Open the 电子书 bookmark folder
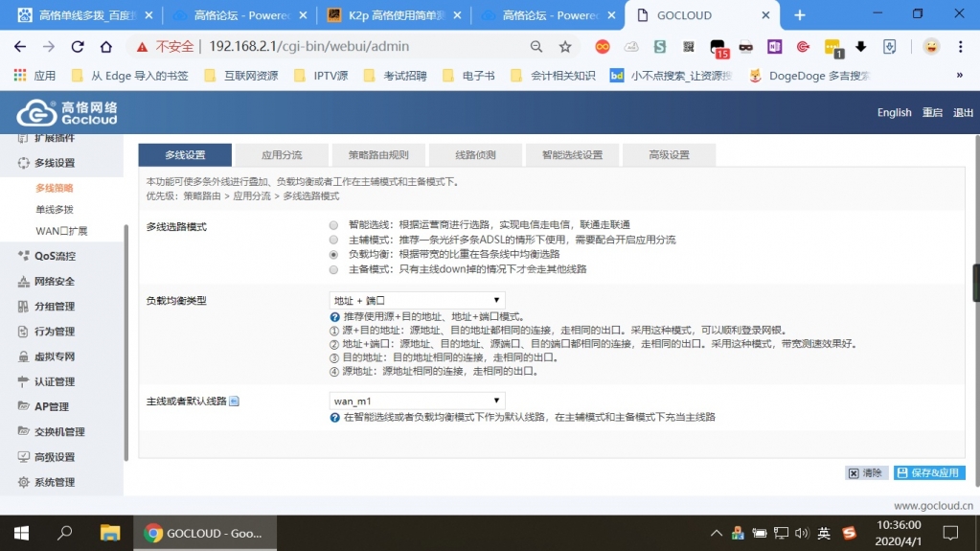The height and width of the screenshot is (551, 980). (468, 76)
